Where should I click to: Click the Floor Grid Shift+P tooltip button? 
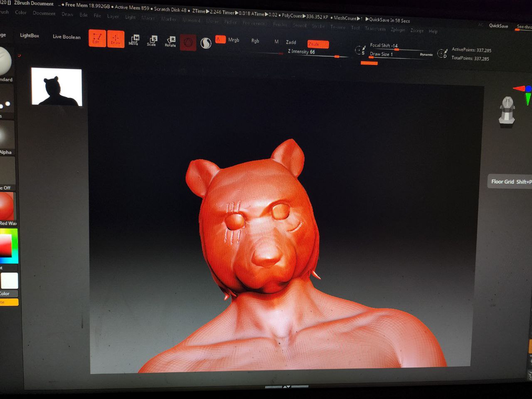tap(510, 182)
